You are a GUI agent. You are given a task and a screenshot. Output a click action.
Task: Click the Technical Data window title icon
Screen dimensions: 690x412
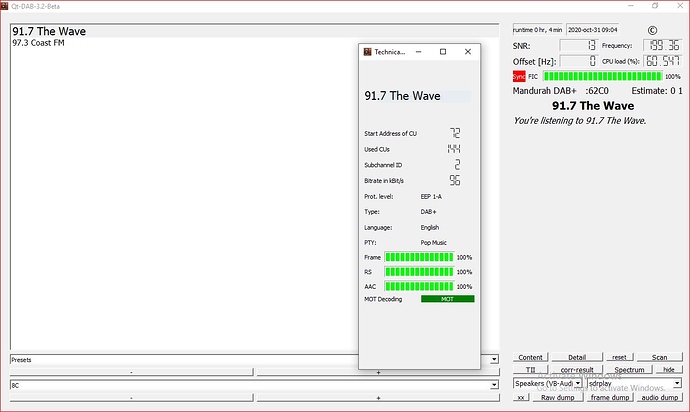(x=367, y=51)
